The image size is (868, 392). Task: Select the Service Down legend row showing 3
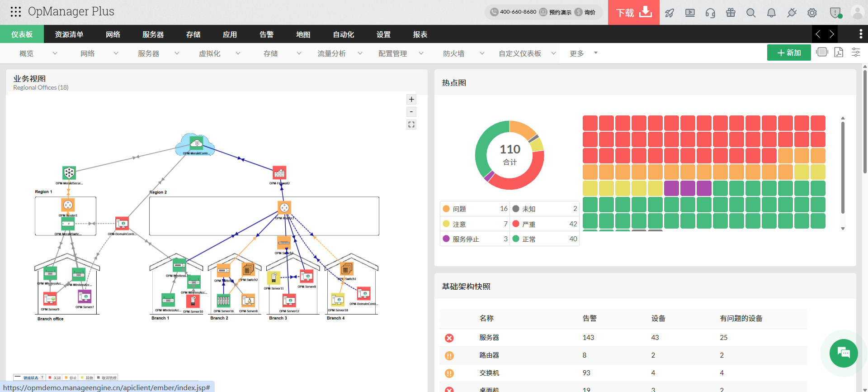pyautogui.click(x=475, y=239)
